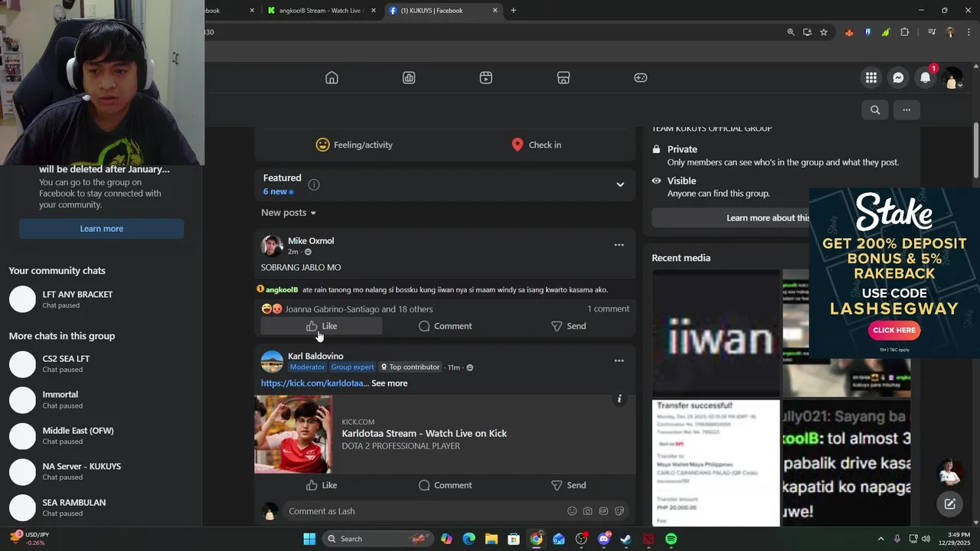
Task: Bookmark this page with star icon
Action: pos(824,32)
